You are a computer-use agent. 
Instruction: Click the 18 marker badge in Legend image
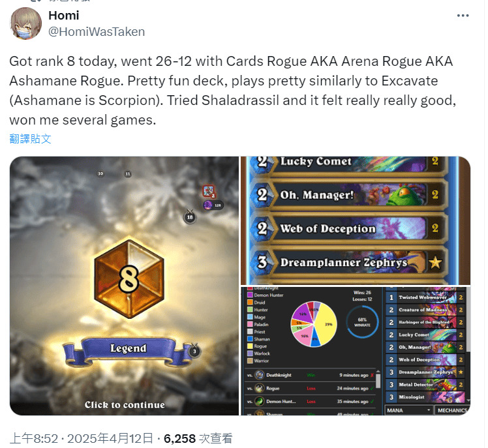190,217
